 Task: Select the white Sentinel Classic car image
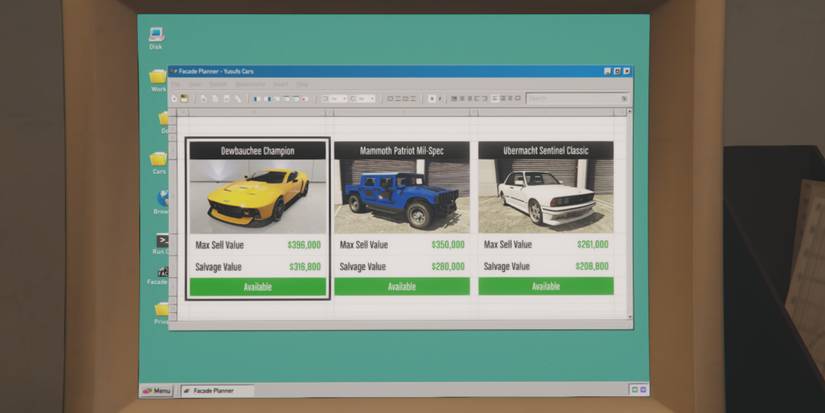point(546,196)
